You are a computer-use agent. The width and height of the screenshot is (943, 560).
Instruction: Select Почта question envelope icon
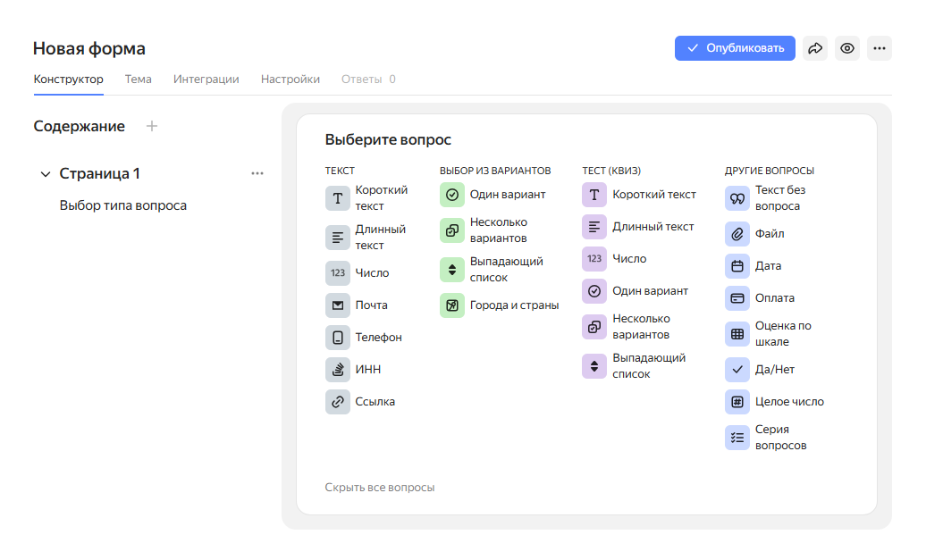pos(338,305)
